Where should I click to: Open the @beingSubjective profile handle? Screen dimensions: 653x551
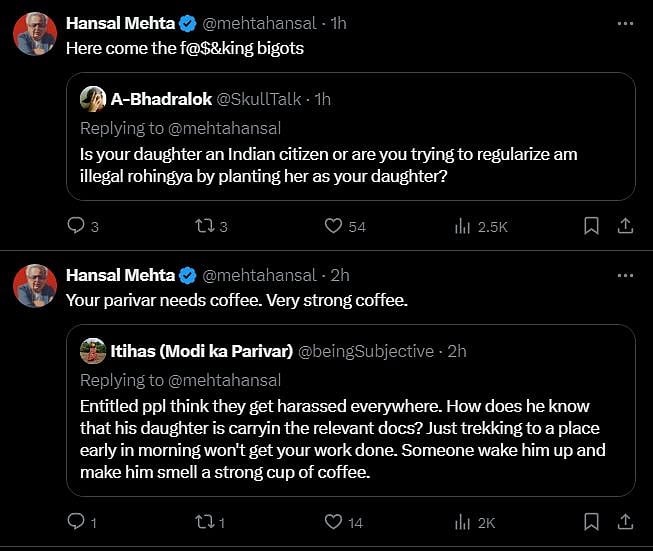coord(366,351)
